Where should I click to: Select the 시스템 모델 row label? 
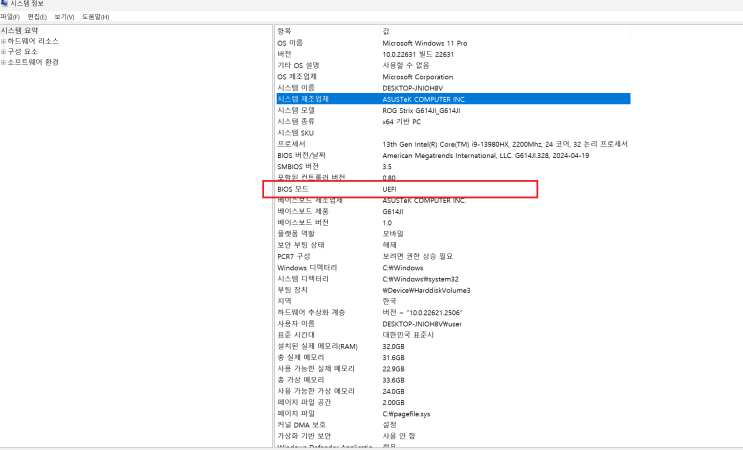296,110
